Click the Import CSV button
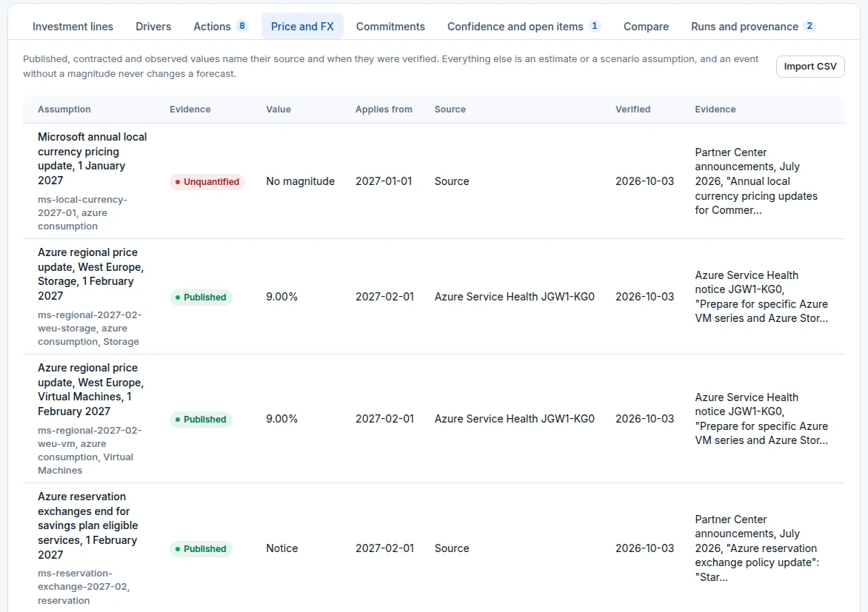The image size is (868, 612). coord(810,67)
